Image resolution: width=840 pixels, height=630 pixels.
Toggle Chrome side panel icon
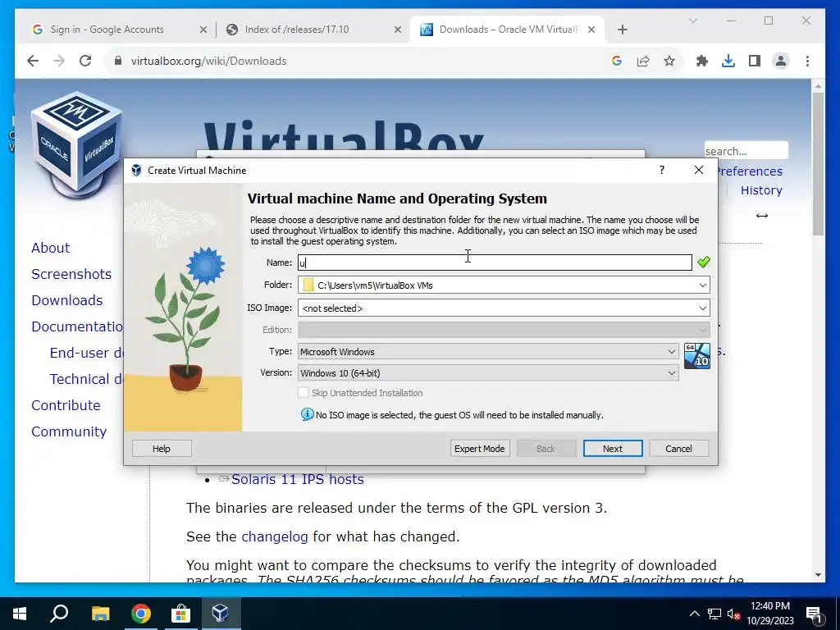coord(755,61)
